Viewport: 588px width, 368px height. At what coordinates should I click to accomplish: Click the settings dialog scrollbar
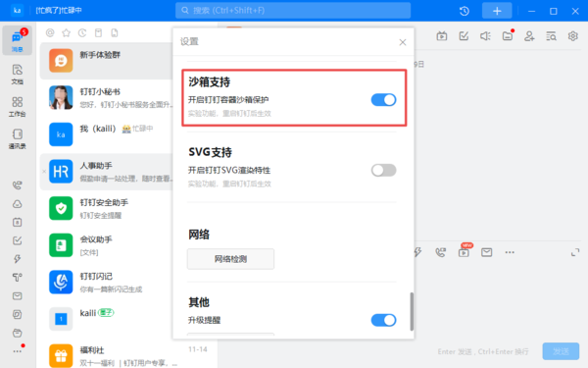pyautogui.click(x=412, y=311)
